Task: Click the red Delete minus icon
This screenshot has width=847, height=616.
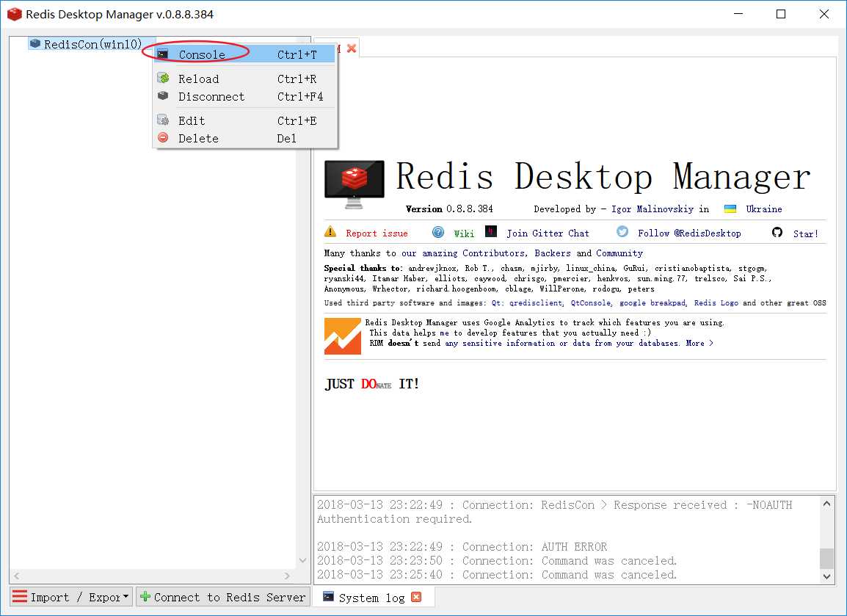Action: pyautogui.click(x=163, y=138)
